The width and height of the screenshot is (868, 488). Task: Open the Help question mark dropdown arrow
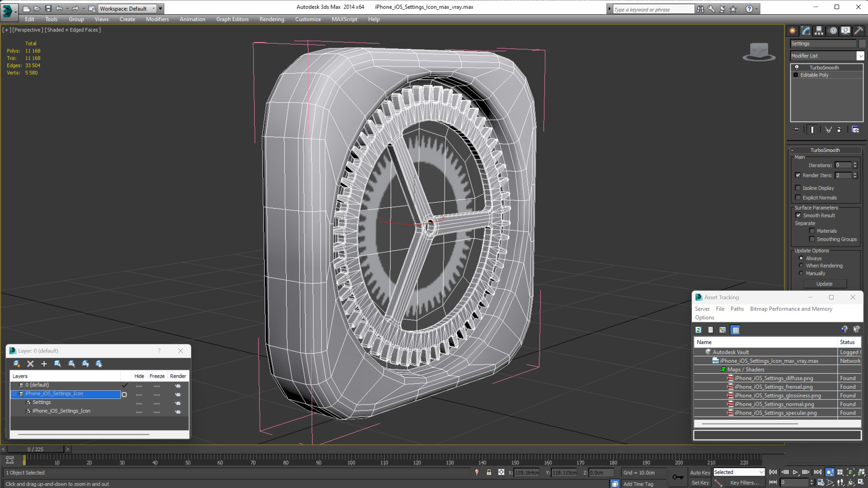pos(757,9)
